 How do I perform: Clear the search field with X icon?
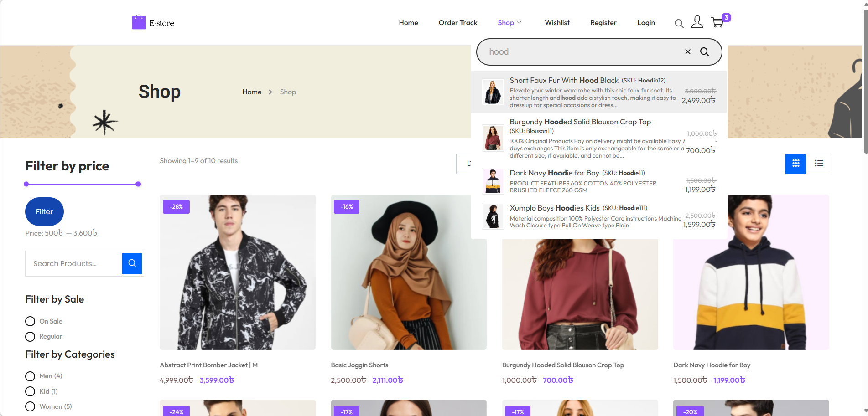click(x=688, y=52)
